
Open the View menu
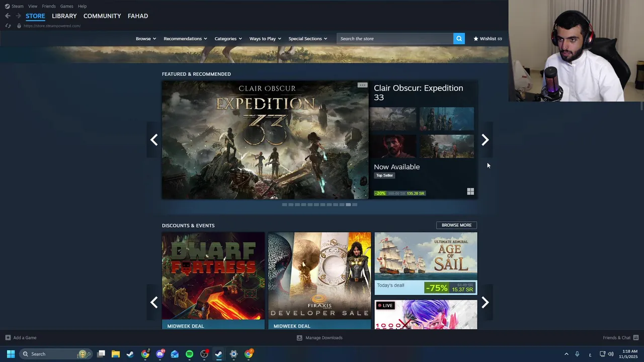tap(33, 6)
